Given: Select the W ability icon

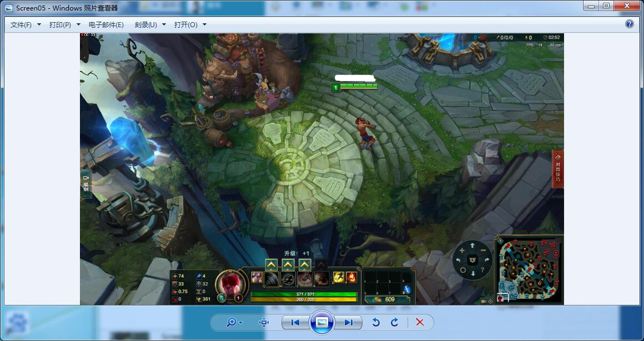Looking at the screenshot, I should click(288, 279).
